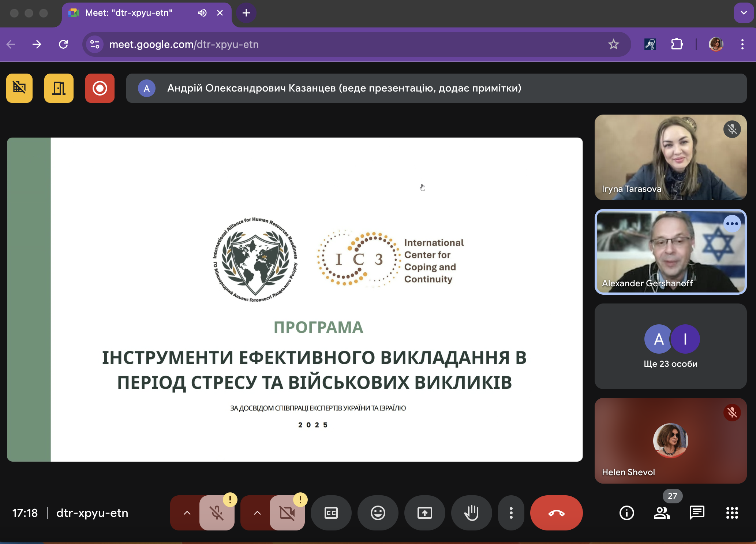The height and width of the screenshot is (544, 756).
Task: Open the emoji reactions panel
Action: (378, 513)
